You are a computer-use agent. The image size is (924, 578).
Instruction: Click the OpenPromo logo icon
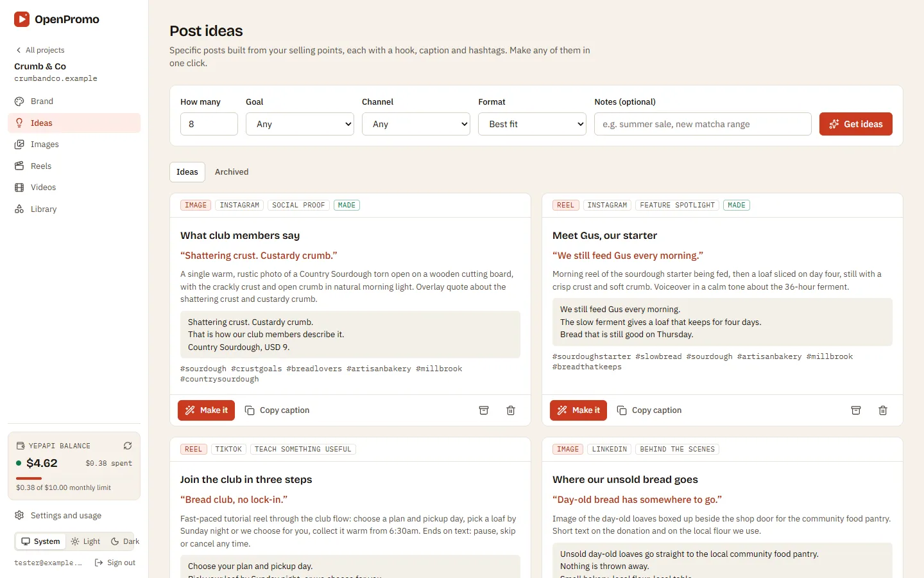[22, 19]
